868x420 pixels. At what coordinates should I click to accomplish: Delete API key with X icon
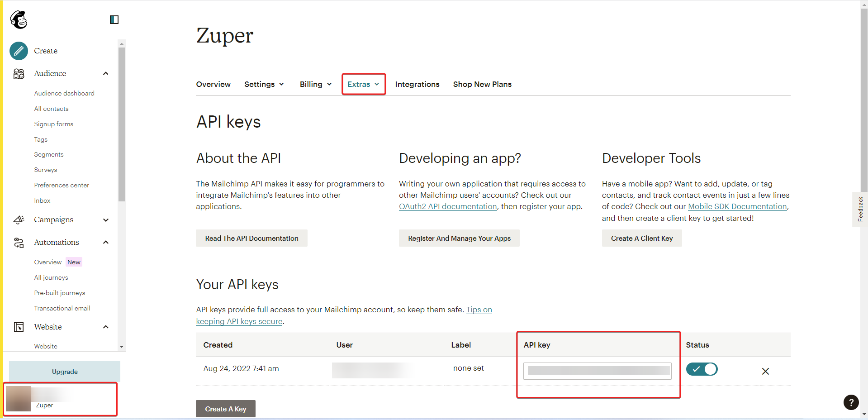[x=765, y=371]
